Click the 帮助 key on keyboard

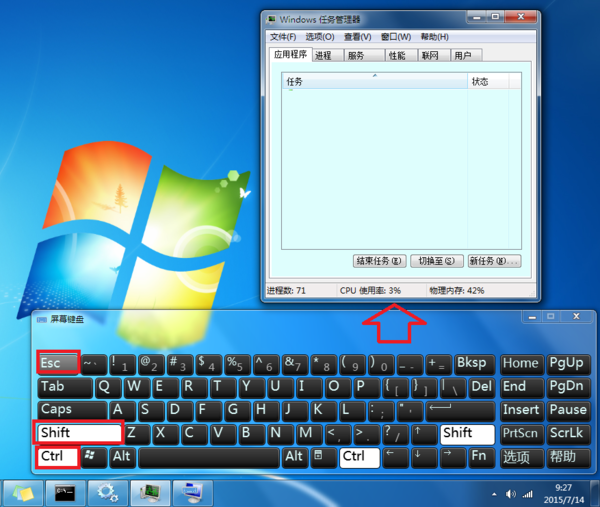click(568, 457)
